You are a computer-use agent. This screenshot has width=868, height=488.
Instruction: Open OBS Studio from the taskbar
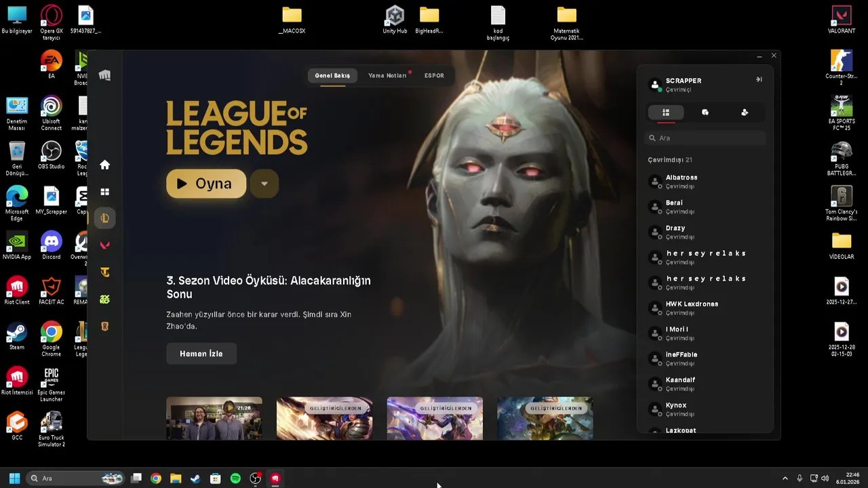coord(255,479)
